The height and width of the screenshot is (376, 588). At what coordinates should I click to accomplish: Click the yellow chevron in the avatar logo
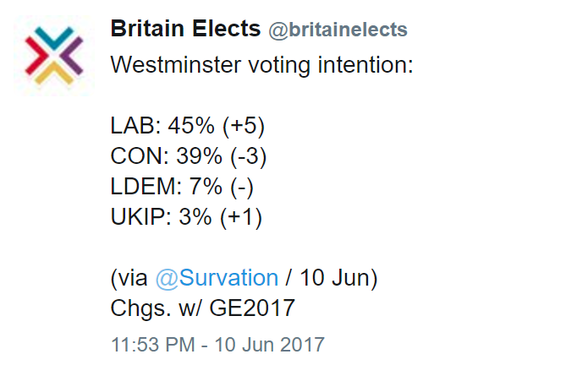tap(54, 73)
